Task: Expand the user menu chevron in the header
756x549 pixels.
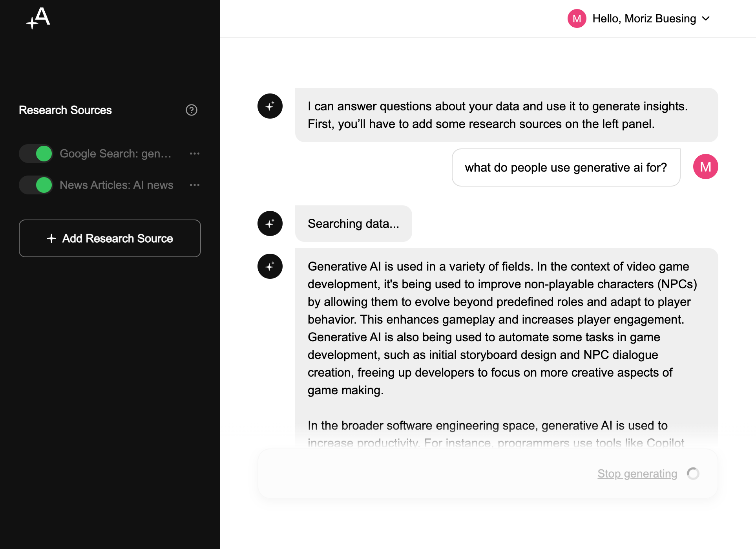Action: point(706,18)
